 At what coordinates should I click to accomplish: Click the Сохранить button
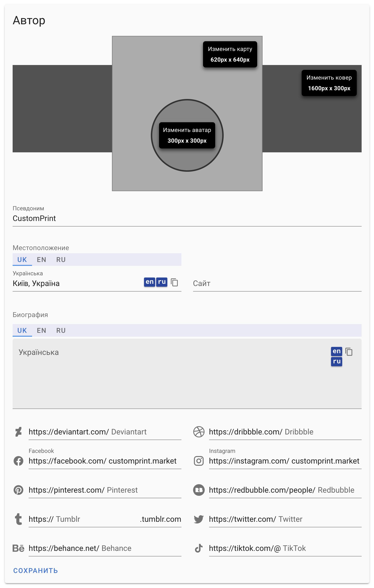[x=36, y=571]
